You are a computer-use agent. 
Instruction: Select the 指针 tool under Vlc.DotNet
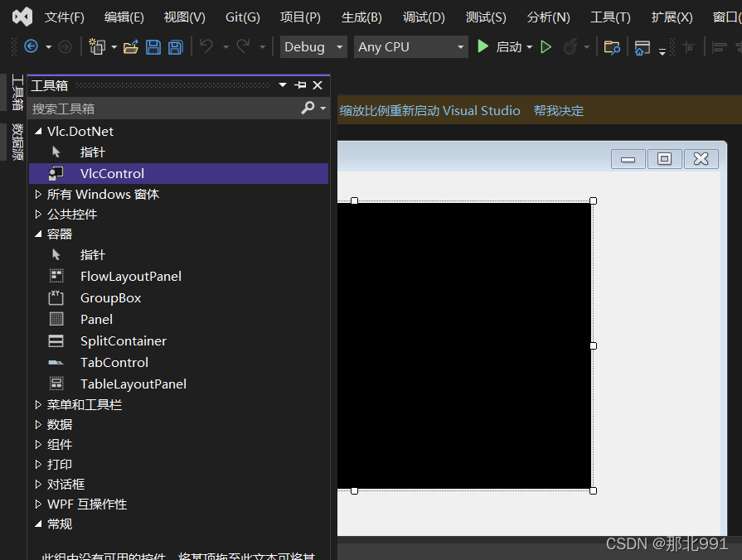coord(92,152)
